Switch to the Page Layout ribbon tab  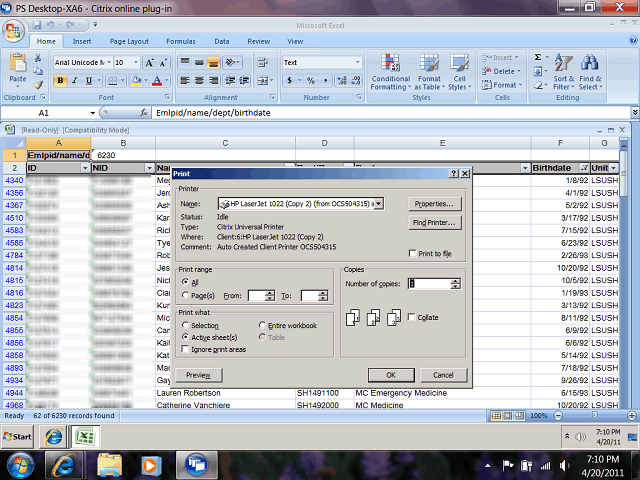point(129,41)
